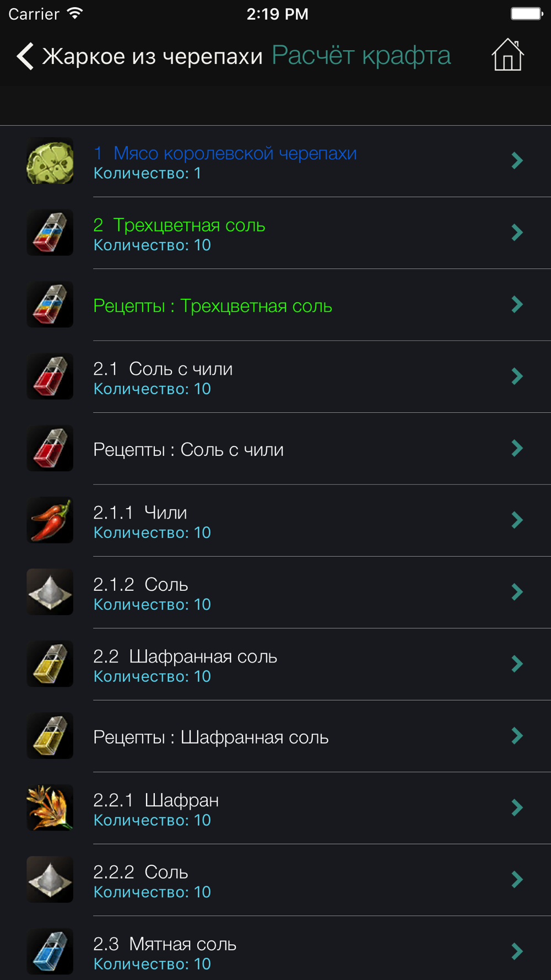Tap the back arrow icon

pos(25,56)
